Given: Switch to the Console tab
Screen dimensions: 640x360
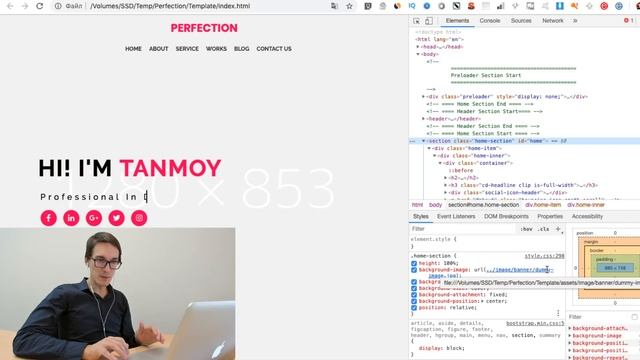Looking at the screenshot, I should coord(490,20).
